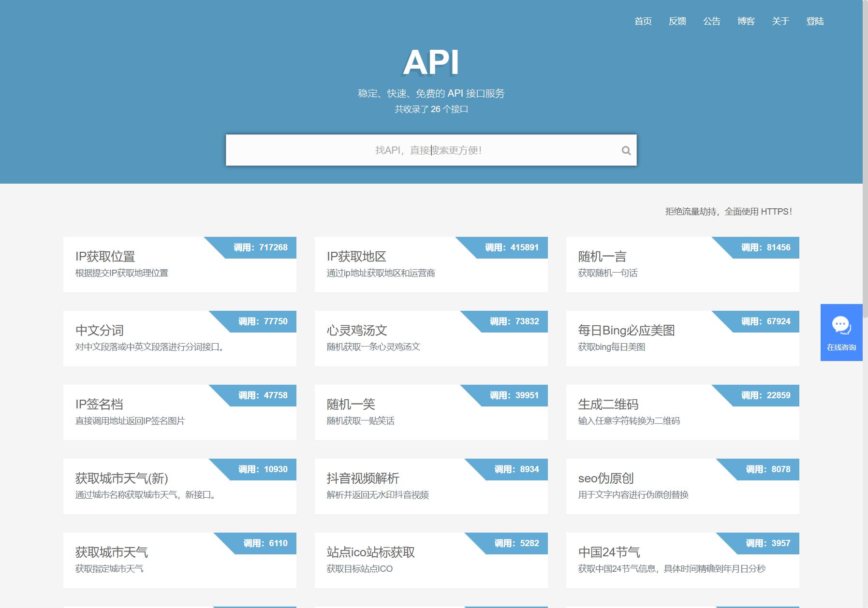
Task: Click description 直接调用地址返回IP签名图片
Action: point(130,421)
